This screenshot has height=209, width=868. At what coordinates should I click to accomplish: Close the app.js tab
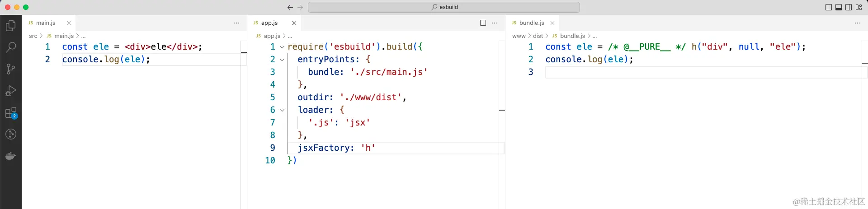point(294,23)
